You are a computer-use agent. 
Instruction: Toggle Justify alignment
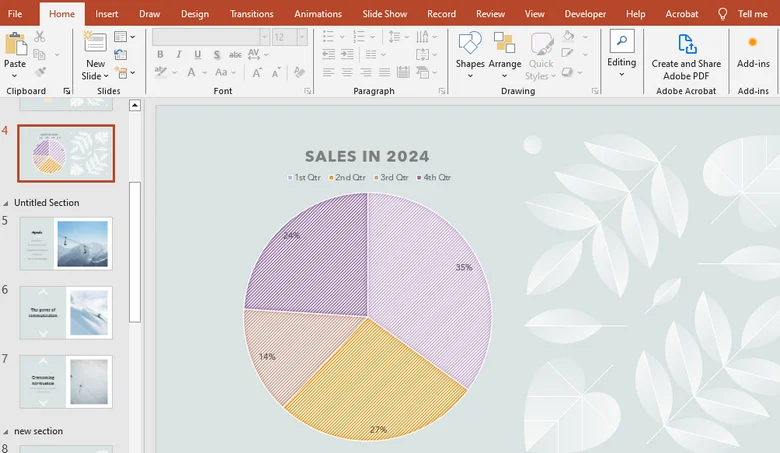pos(384,73)
